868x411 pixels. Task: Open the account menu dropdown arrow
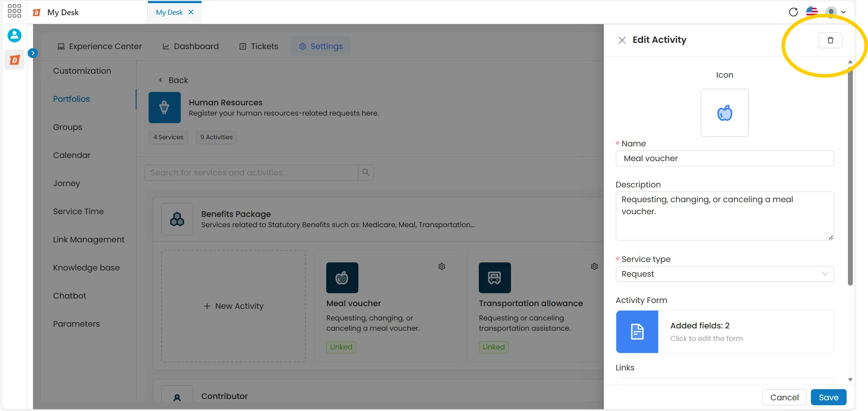tap(843, 12)
